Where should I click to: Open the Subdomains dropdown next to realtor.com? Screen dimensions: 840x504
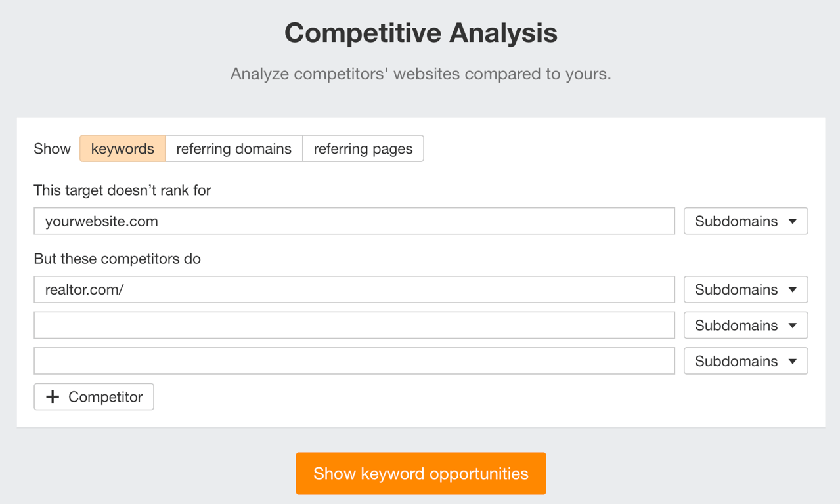click(745, 289)
